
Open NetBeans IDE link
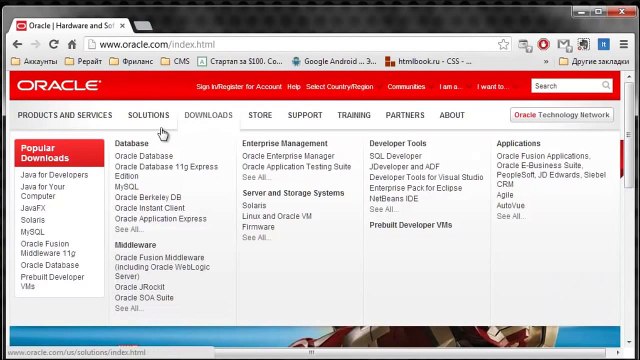coord(393,198)
